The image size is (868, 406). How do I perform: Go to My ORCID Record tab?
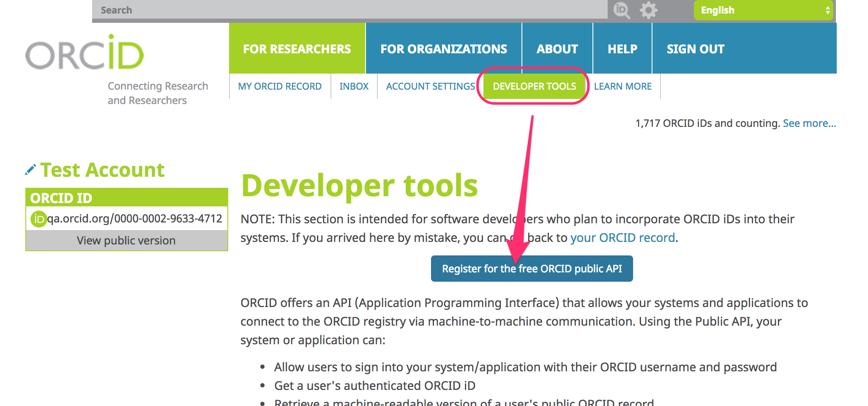pyautogui.click(x=280, y=86)
